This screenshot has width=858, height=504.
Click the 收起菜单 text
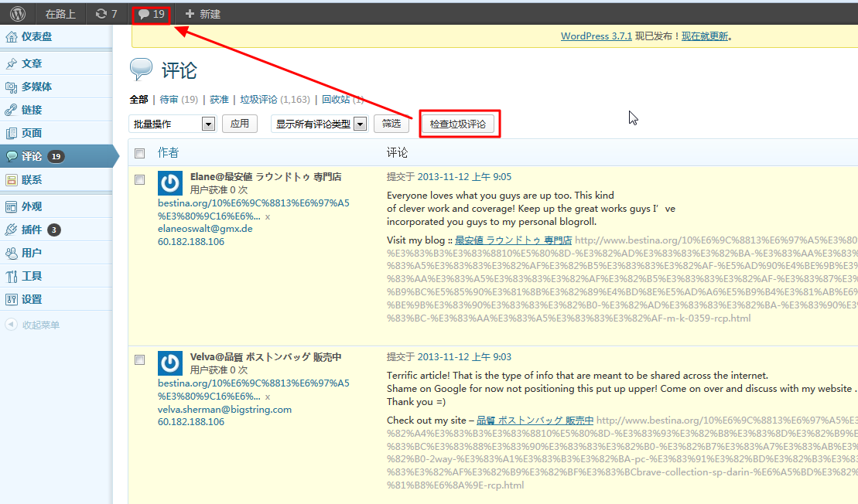pyautogui.click(x=41, y=325)
